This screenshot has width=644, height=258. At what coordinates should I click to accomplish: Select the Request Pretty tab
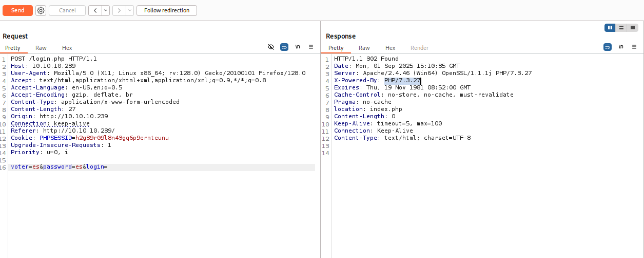coord(13,48)
